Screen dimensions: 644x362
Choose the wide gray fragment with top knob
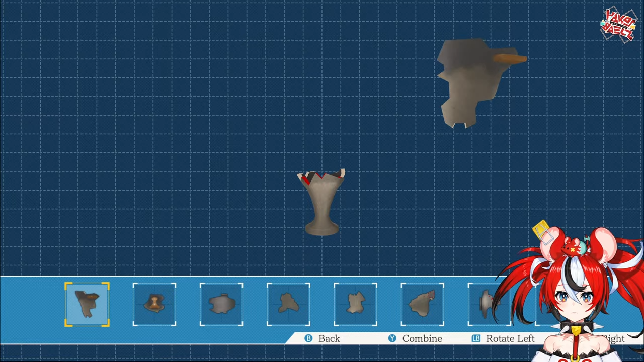(x=221, y=305)
